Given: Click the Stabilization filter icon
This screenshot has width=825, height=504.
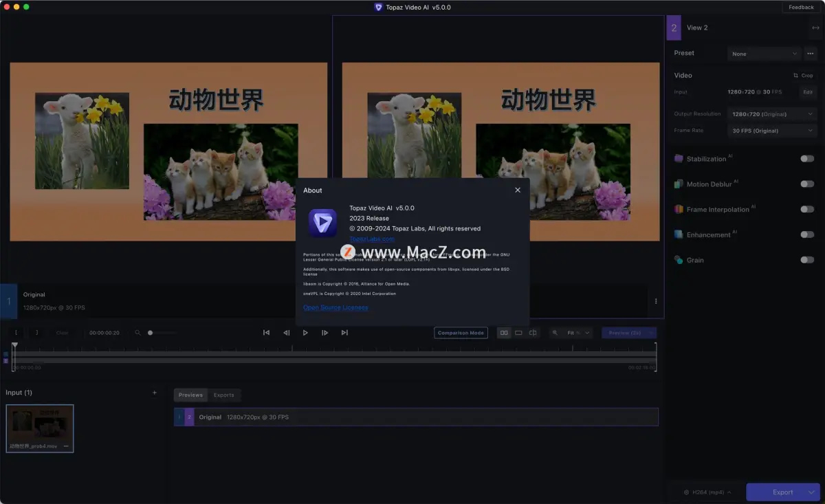Looking at the screenshot, I should click(679, 159).
